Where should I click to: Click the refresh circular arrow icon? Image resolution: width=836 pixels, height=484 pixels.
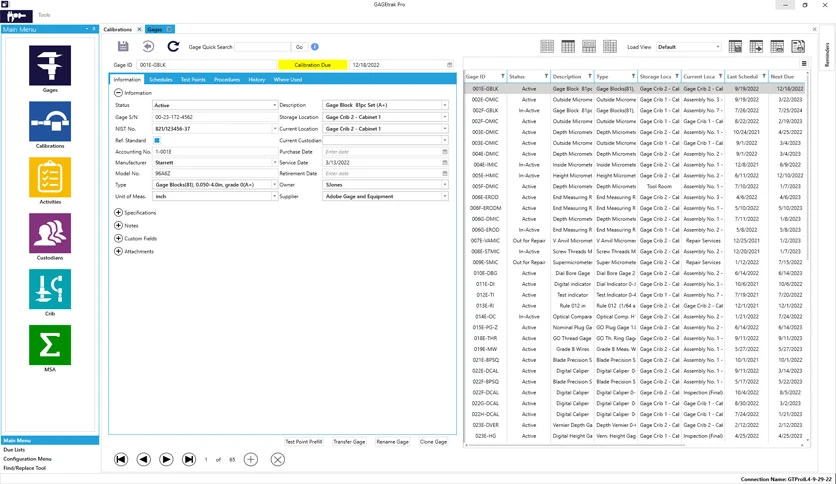pyautogui.click(x=173, y=46)
